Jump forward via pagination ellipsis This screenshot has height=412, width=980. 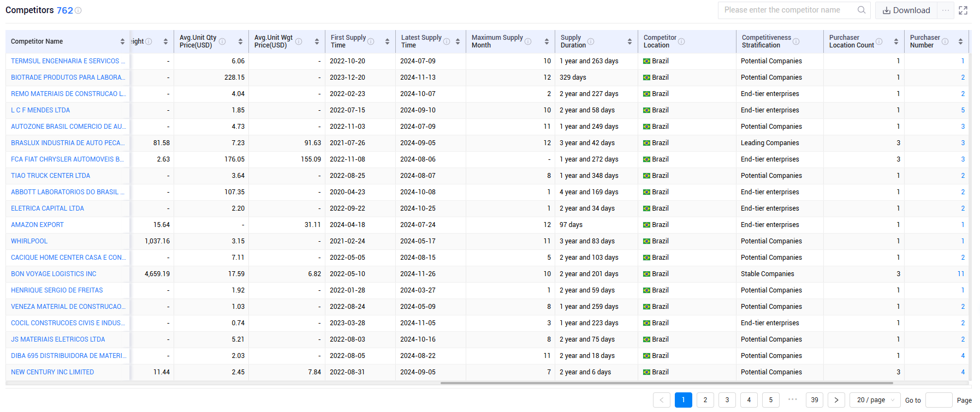pyautogui.click(x=793, y=399)
